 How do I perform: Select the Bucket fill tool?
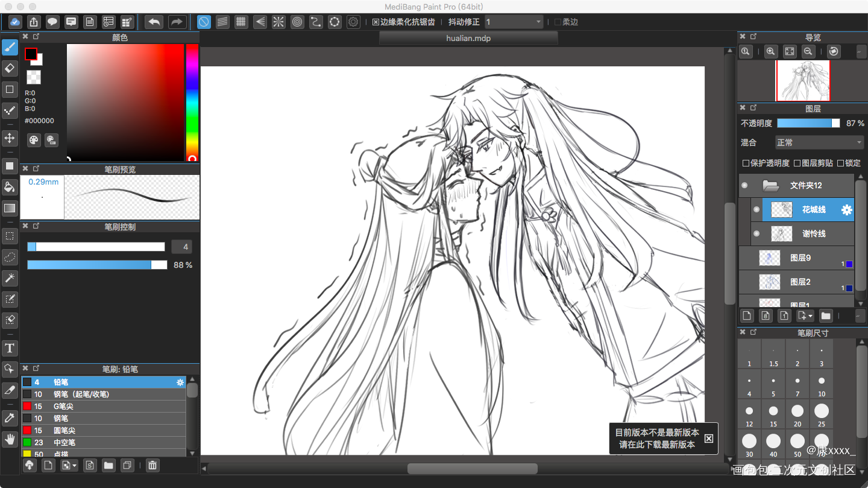(10, 186)
